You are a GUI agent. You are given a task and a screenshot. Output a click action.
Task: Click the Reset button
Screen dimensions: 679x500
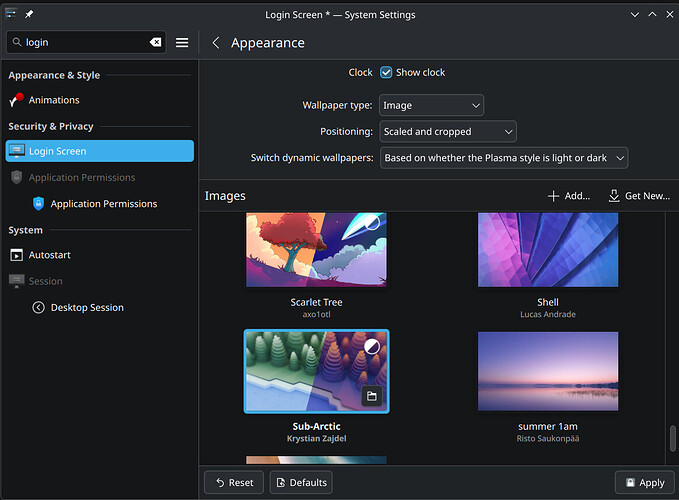[x=233, y=482]
